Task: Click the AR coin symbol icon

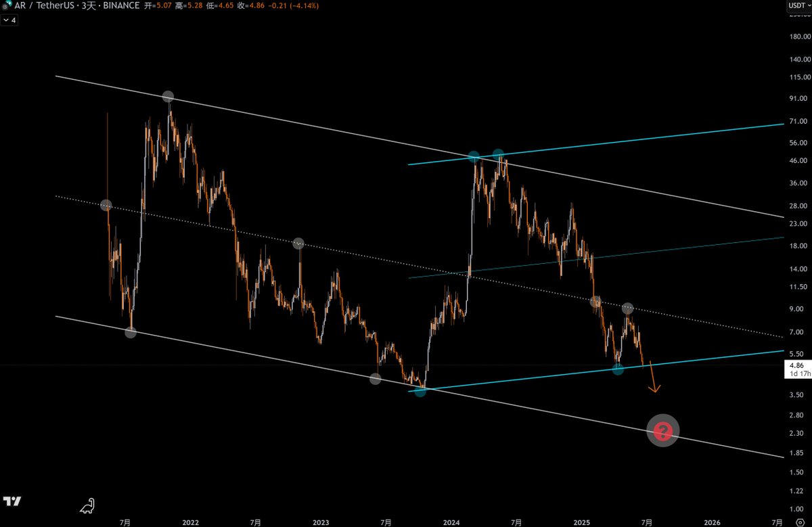Action: (x=5, y=5)
